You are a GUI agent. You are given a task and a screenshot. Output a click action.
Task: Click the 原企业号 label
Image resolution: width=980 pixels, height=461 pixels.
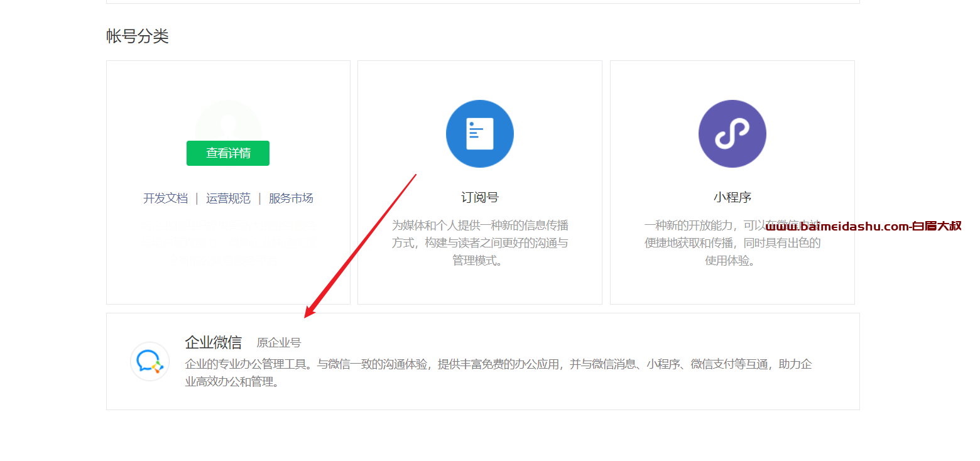tap(279, 343)
